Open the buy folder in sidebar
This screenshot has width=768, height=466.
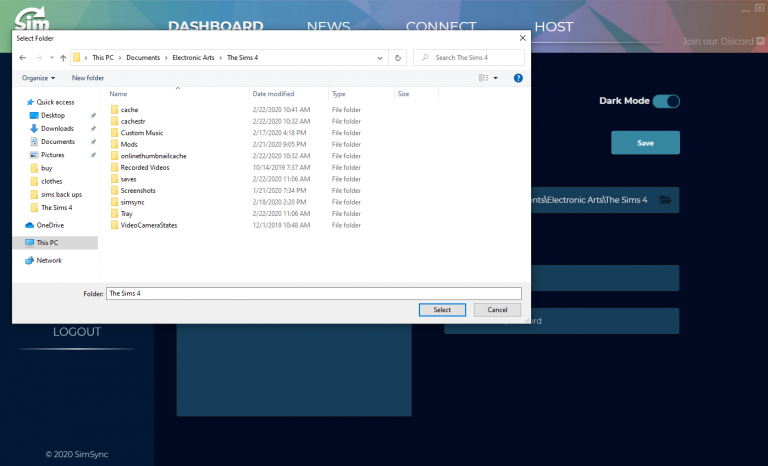pos(47,168)
